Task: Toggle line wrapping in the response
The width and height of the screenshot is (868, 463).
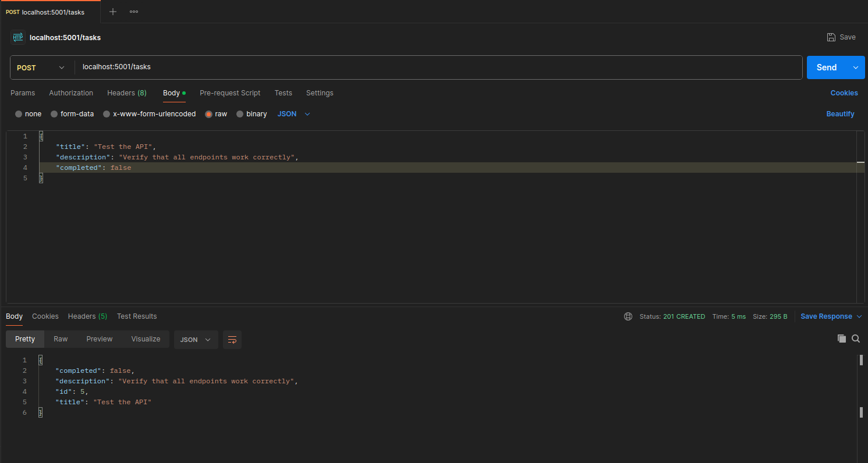Action: click(232, 339)
